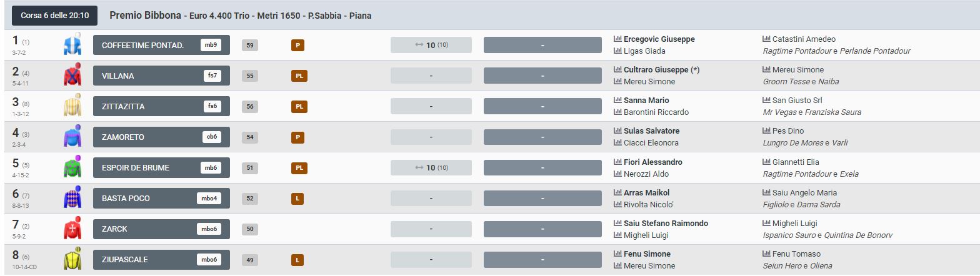Viewport: 980px width, 276px height.
Task: Open stats icon beside Fenu Tomaso
Action: coord(766,254)
